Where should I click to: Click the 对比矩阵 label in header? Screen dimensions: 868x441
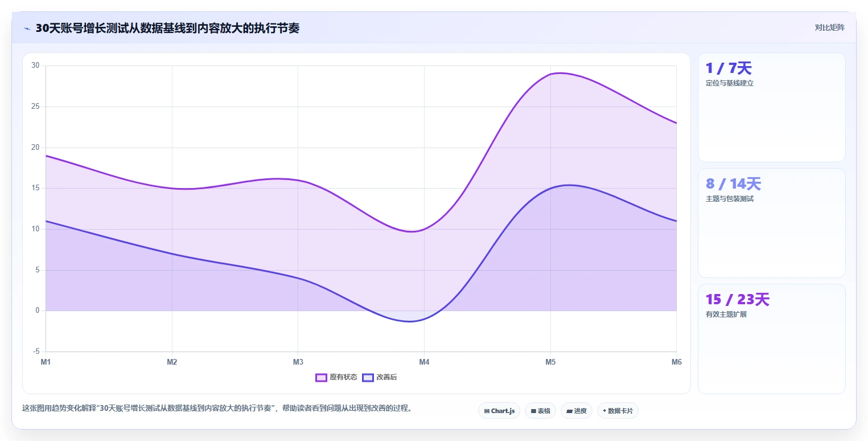click(x=829, y=27)
